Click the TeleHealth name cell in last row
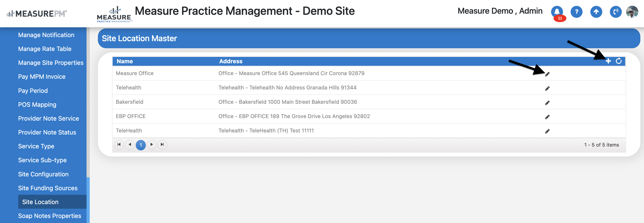 tap(129, 131)
